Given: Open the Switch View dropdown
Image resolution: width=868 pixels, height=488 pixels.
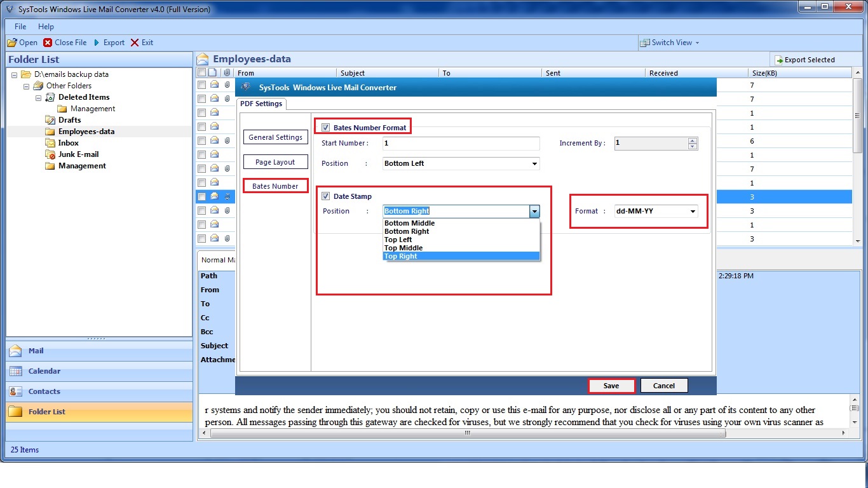Looking at the screenshot, I should click(669, 43).
